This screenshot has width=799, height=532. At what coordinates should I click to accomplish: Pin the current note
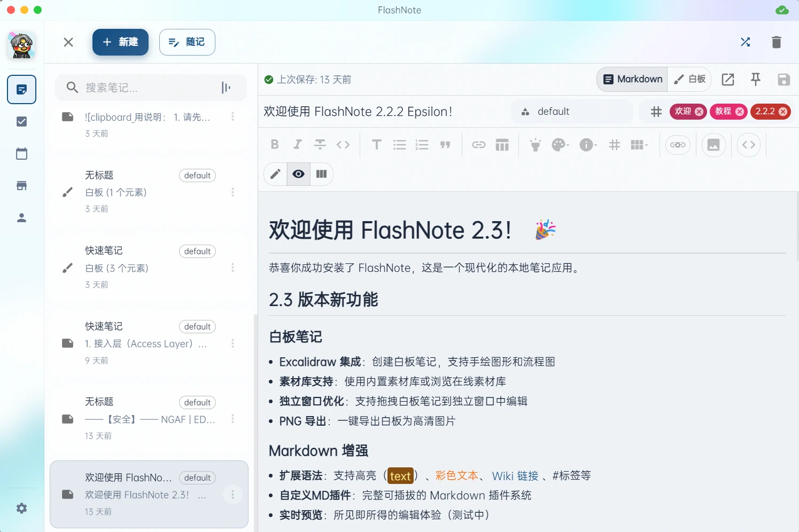(x=756, y=80)
